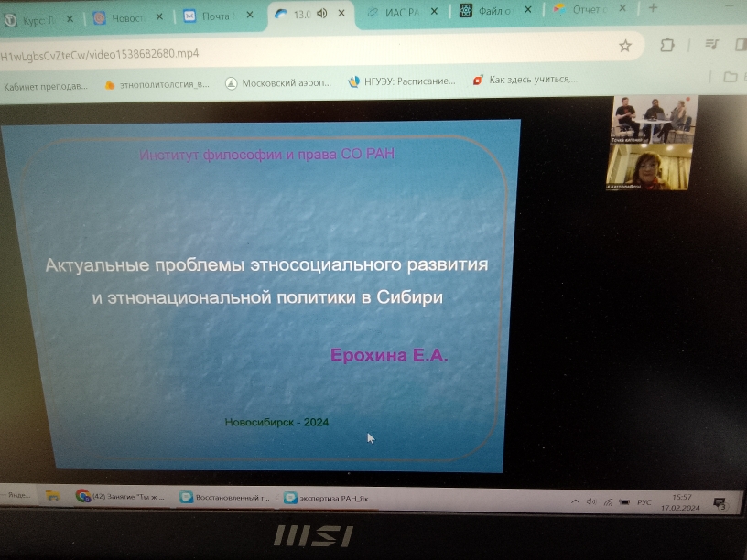Mute the audio icon on the 13.0 tab
The height and width of the screenshot is (560, 747).
pyautogui.click(x=323, y=13)
